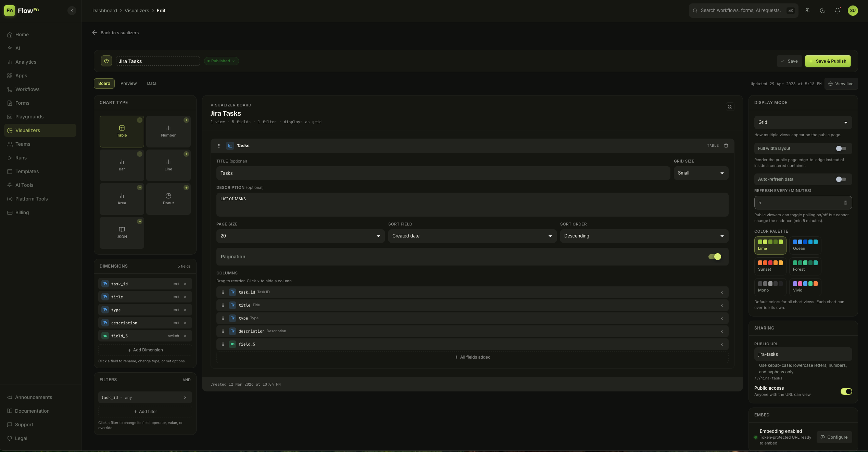Image resolution: width=868 pixels, height=452 pixels.
Task: Open Billing in the sidebar
Action: click(x=40, y=212)
